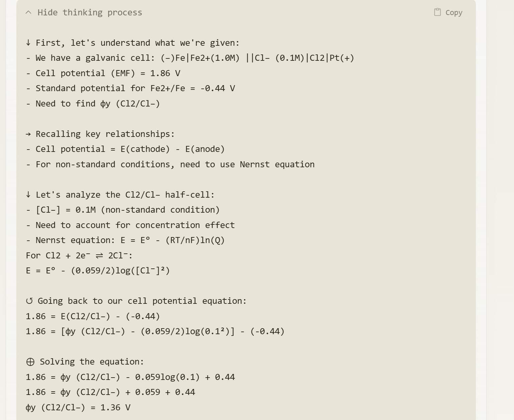This screenshot has width=514, height=420.
Task: Click the E(cathode) - E(anode) formula line
Action: click(125, 149)
